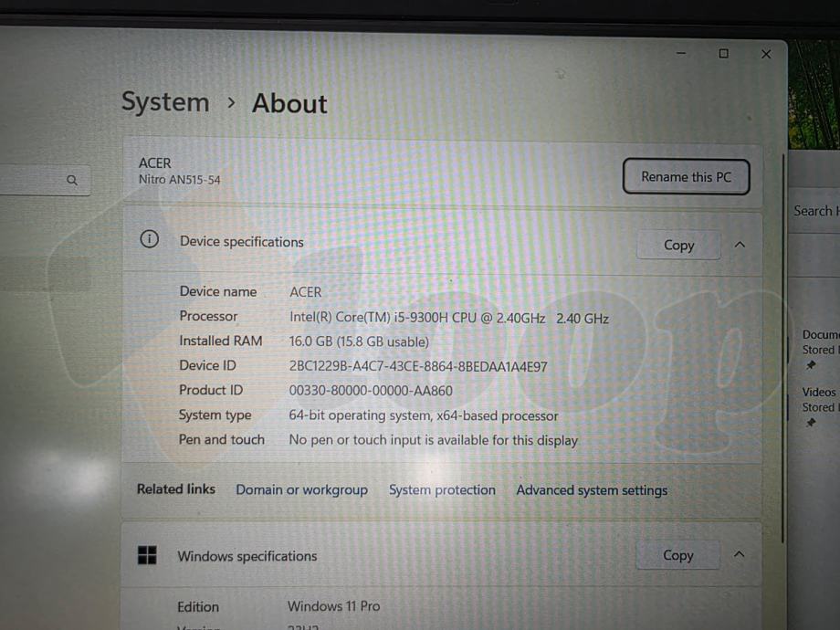
Task: Click the search magnifier icon
Action: (72, 181)
